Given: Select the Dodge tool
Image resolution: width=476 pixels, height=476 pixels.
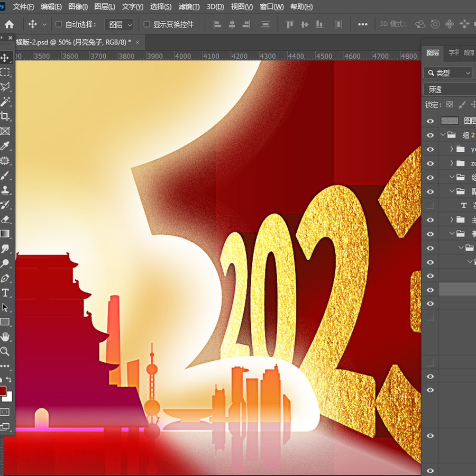Looking at the screenshot, I should tap(5, 263).
